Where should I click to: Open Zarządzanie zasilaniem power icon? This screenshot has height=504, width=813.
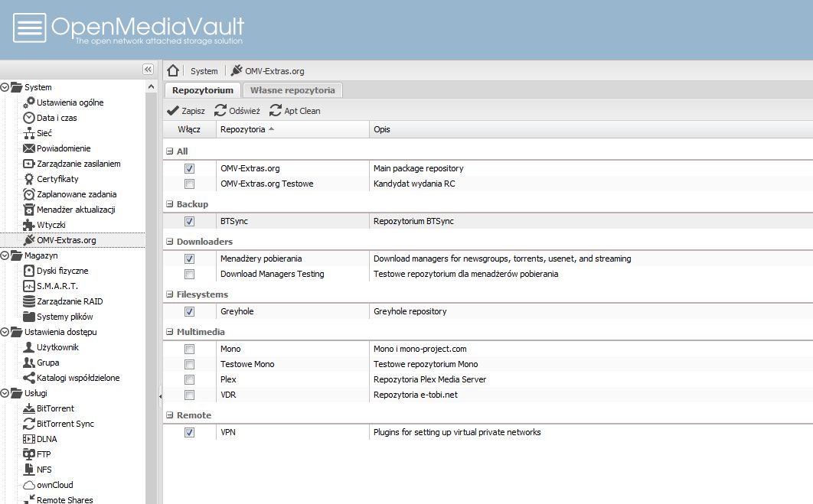point(29,164)
